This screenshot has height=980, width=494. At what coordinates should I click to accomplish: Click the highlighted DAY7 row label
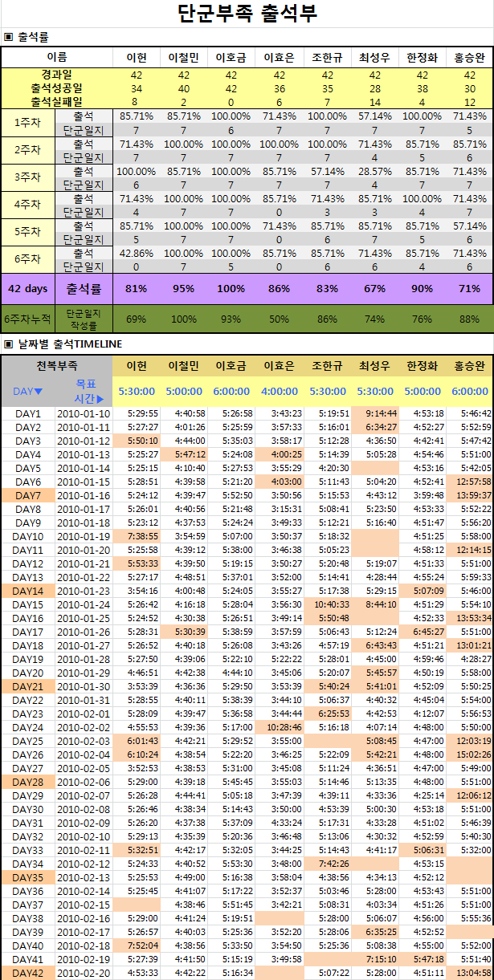tap(28, 495)
